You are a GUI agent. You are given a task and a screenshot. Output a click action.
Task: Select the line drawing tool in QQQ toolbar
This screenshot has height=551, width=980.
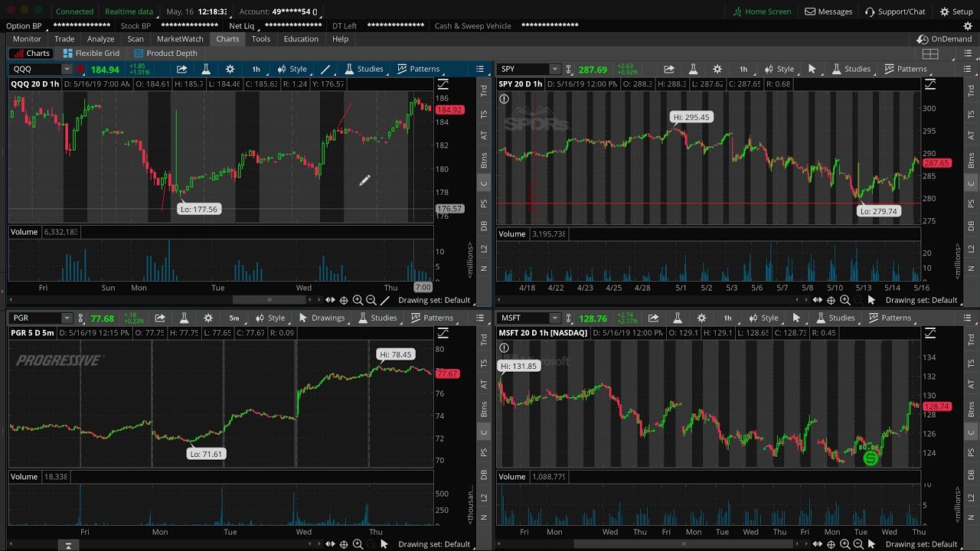point(325,69)
